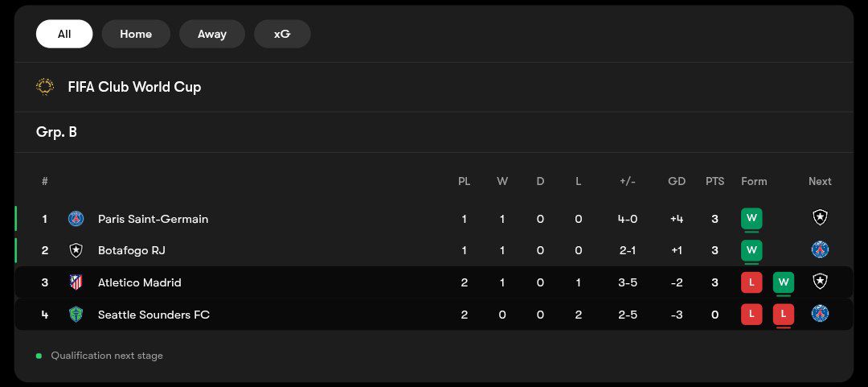This screenshot has width=868, height=387.
Task: Open Paris Saint-Germain's next opponent Botafogo crest
Action: point(820,217)
